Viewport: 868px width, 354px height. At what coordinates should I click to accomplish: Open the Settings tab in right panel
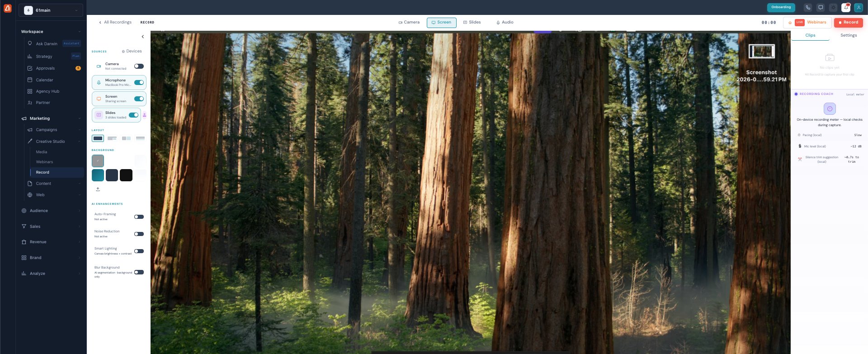tap(849, 35)
